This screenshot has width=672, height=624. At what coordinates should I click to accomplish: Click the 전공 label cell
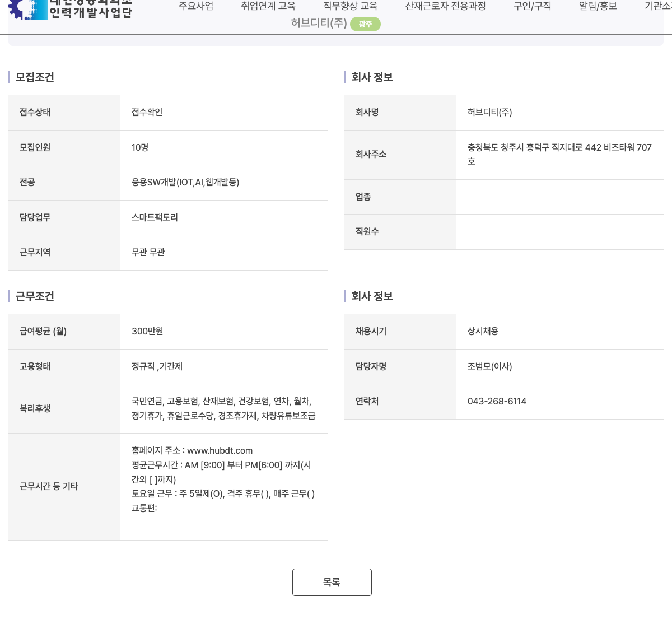[x=64, y=183]
